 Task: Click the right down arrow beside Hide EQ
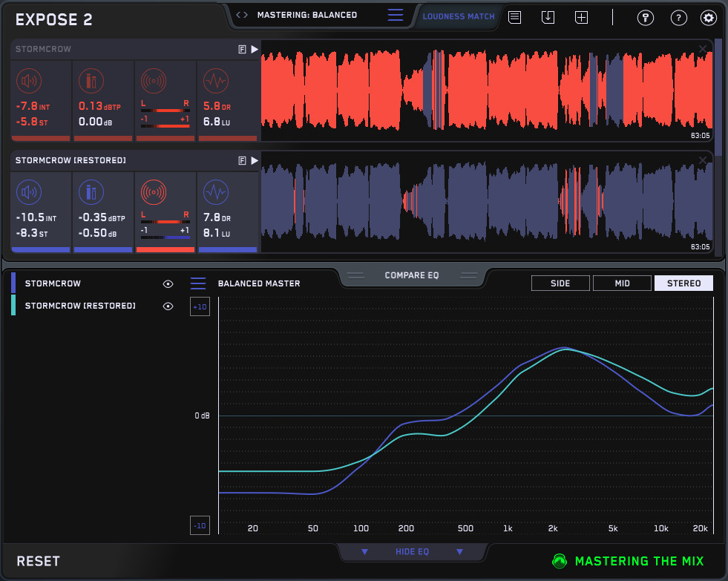pyautogui.click(x=459, y=552)
